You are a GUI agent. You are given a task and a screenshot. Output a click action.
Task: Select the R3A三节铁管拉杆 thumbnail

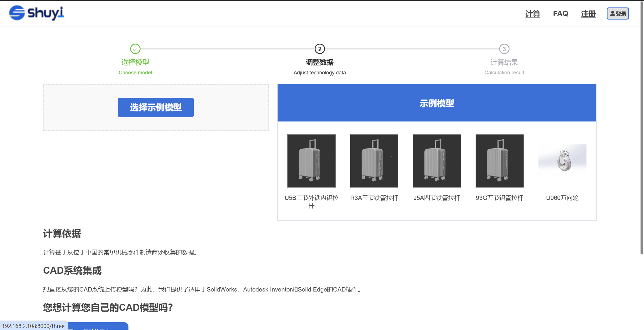(x=374, y=161)
